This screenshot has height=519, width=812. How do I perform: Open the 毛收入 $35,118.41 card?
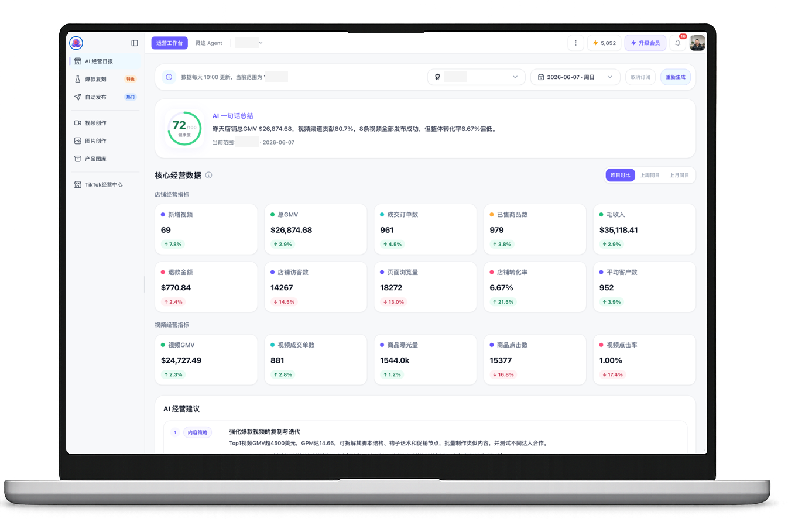coord(645,229)
